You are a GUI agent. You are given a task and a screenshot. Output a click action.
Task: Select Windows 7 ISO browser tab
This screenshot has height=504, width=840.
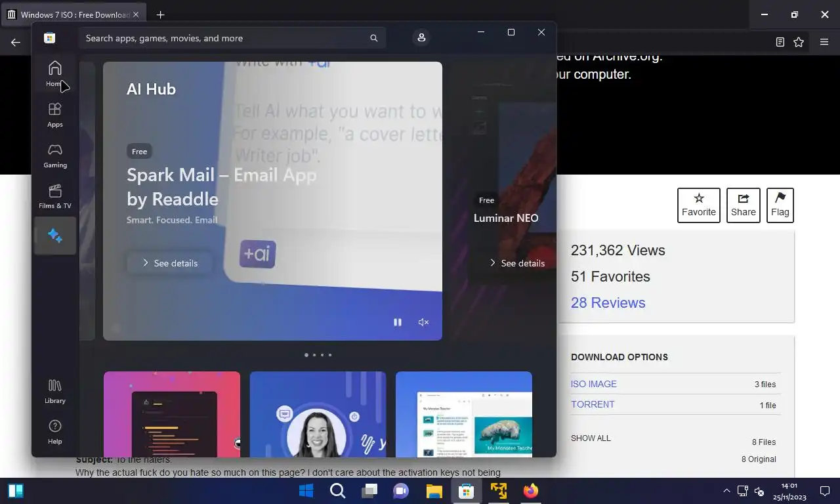72,14
